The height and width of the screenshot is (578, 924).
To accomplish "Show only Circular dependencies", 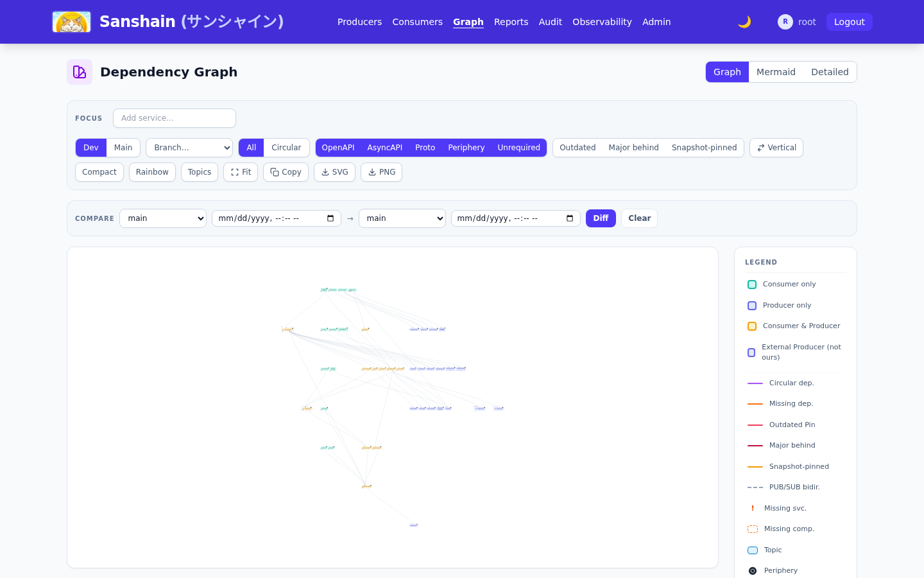I will (x=286, y=148).
